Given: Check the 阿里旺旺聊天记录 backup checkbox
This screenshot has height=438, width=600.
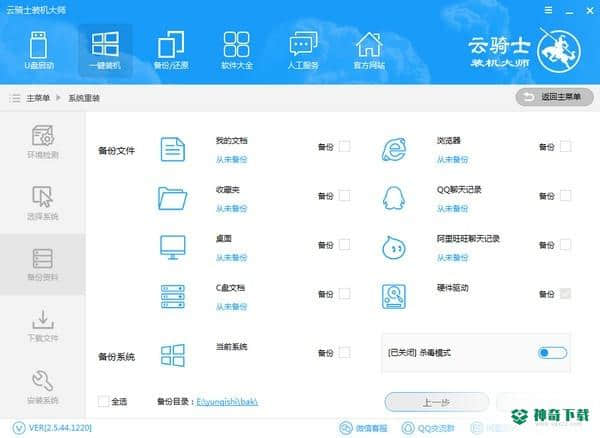Looking at the screenshot, I should click(565, 244).
